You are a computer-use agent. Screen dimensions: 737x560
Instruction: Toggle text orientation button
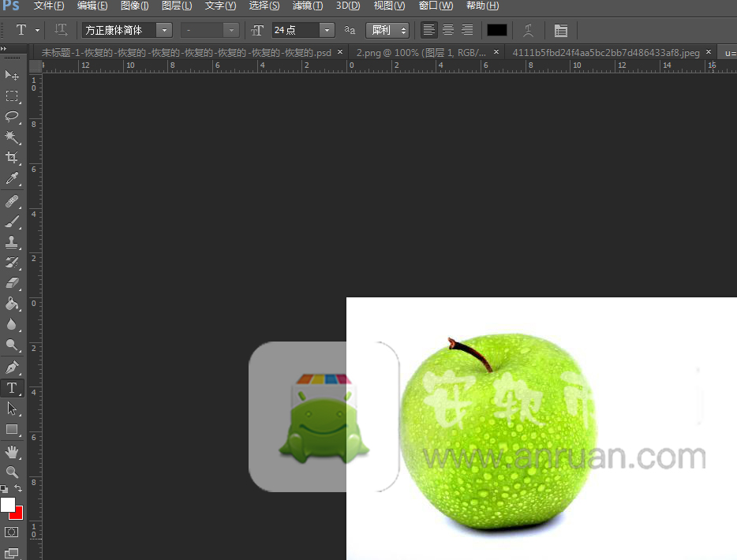(61, 30)
